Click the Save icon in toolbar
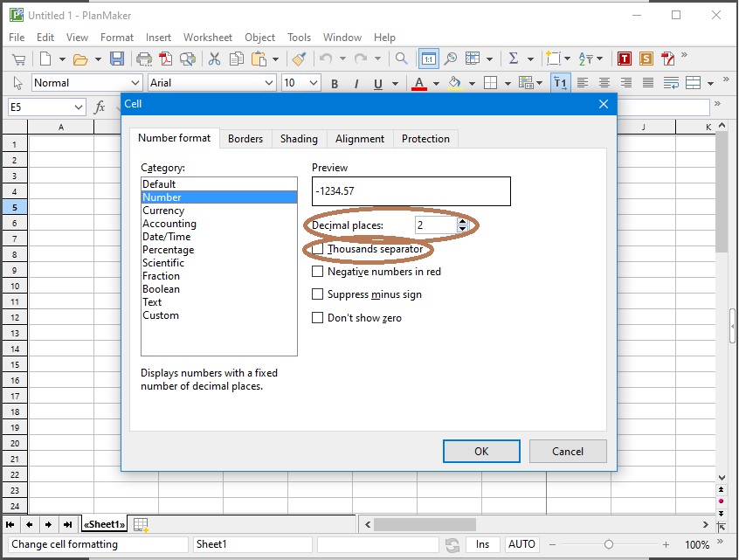This screenshot has height=560, width=739. 117,59
